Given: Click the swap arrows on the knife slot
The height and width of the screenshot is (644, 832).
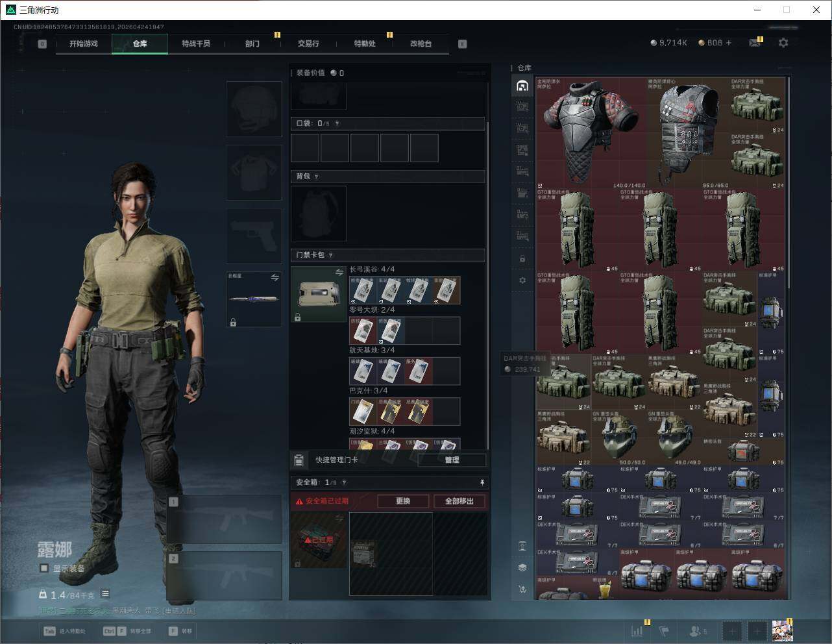Looking at the screenshot, I should 275,277.
